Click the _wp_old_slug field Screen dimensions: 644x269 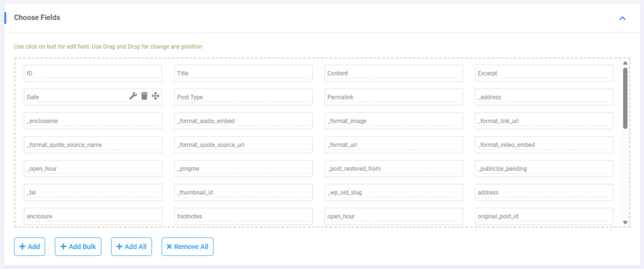coord(393,192)
